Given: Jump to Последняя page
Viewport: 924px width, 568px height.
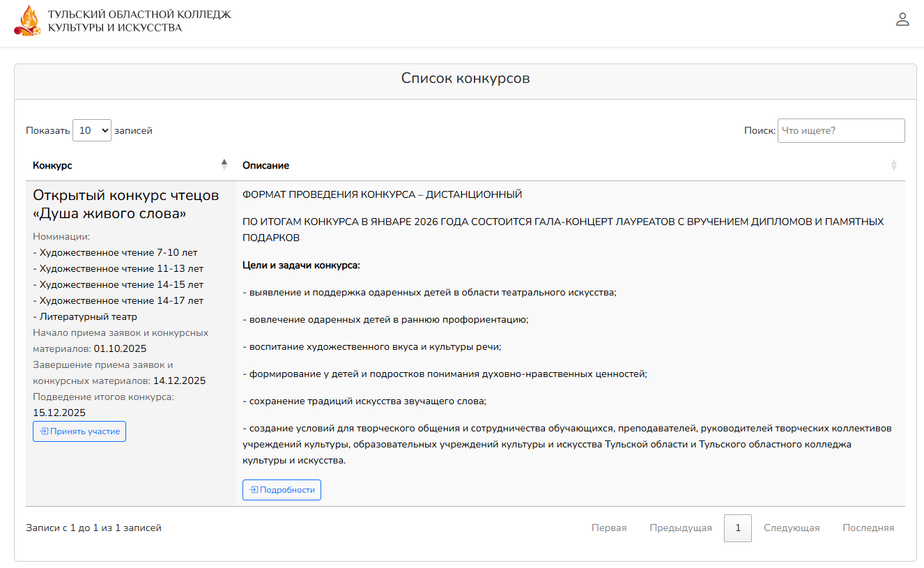Looking at the screenshot, I should (x=868, y=528).
